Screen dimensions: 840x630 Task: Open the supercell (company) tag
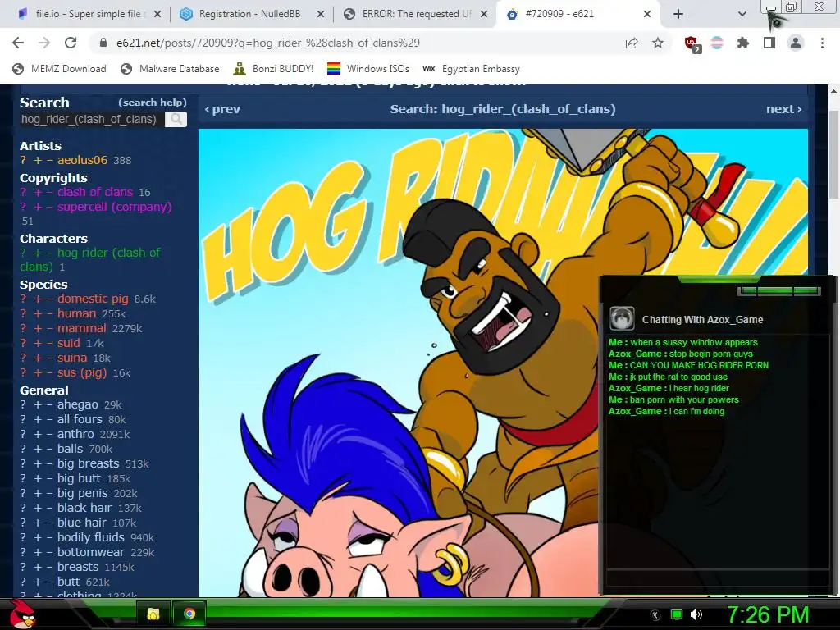(115, 207)
